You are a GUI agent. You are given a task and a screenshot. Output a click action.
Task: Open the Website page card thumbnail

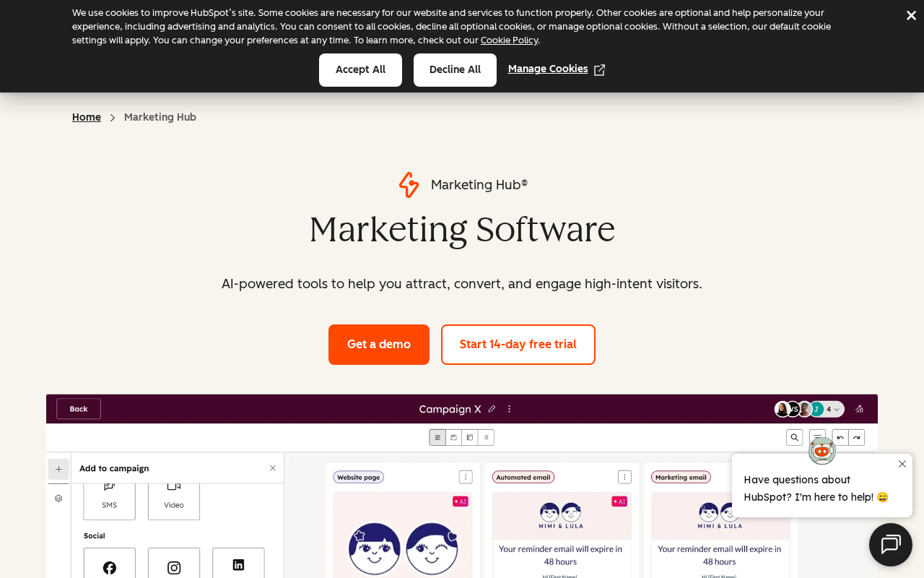pos(402,535)
